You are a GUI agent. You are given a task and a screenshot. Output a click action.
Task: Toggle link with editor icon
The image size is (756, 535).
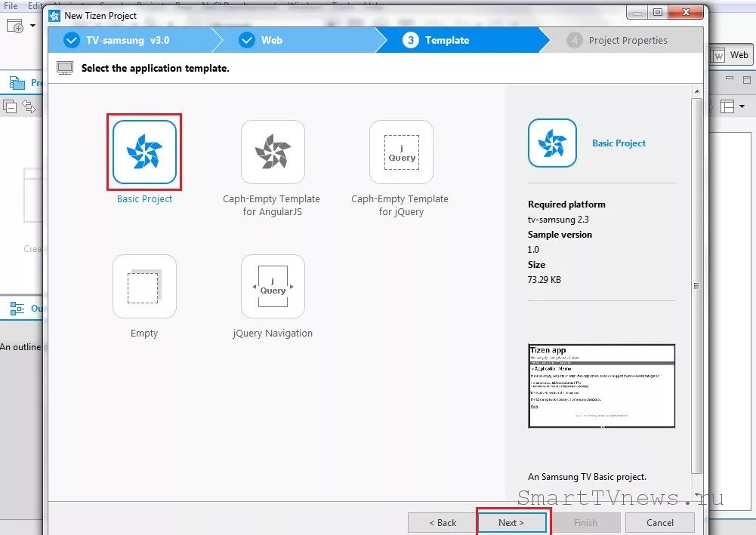tap(29, 106)
